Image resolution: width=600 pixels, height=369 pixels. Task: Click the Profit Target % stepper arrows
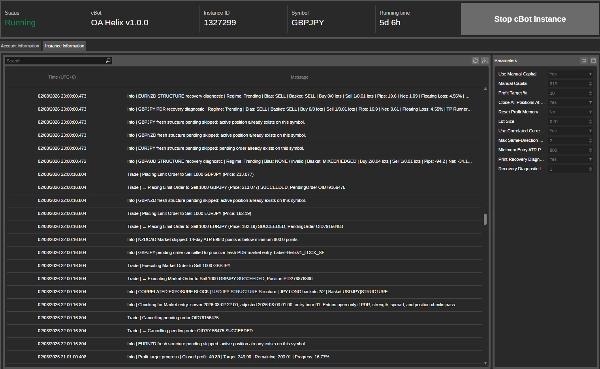590,93
